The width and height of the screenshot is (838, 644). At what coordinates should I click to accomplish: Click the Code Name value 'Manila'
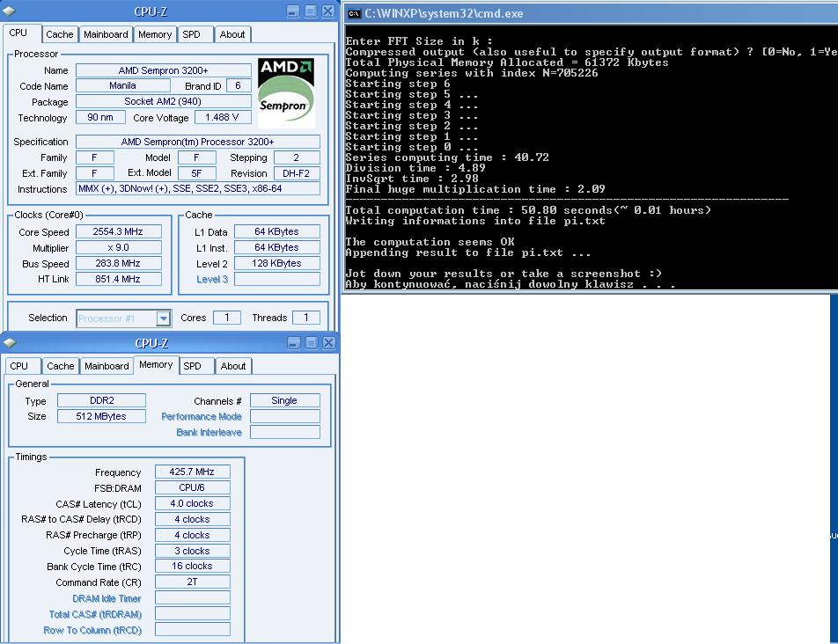pos(123,85)
